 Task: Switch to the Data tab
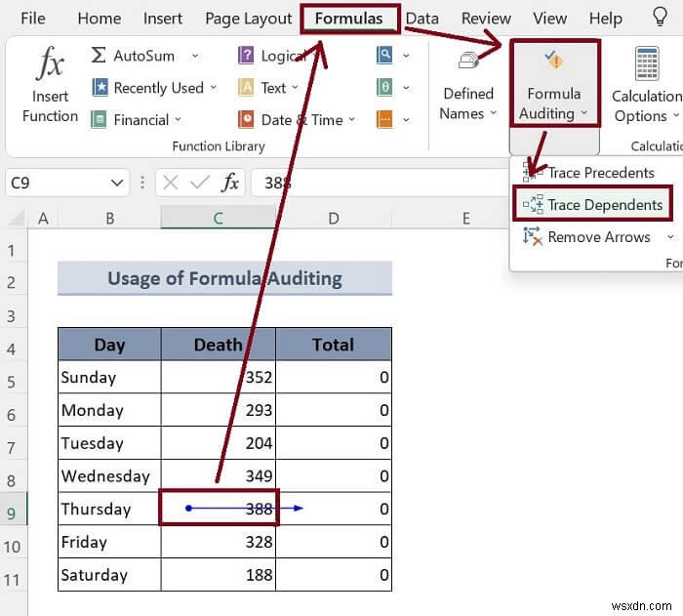(422, 19)
